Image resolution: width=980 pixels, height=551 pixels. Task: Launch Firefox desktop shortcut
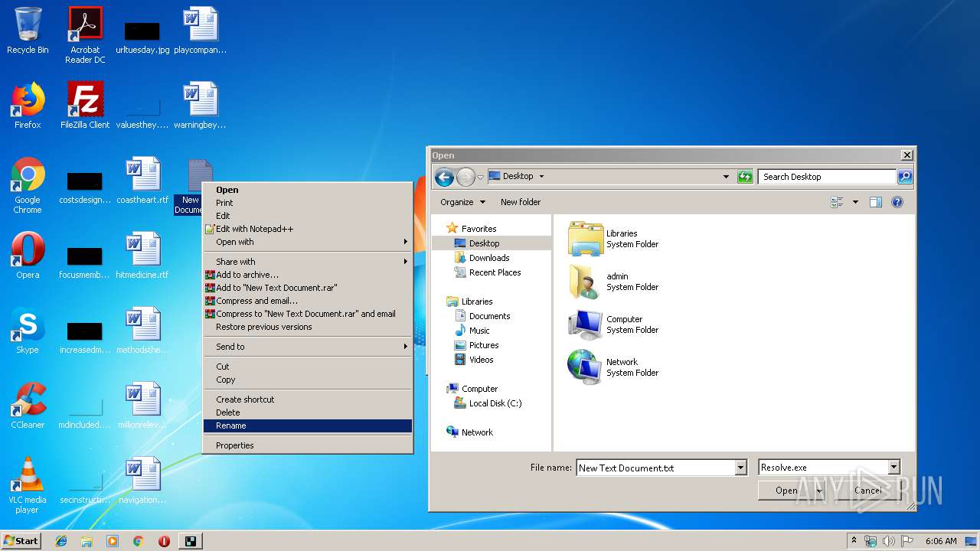point(28,106)
